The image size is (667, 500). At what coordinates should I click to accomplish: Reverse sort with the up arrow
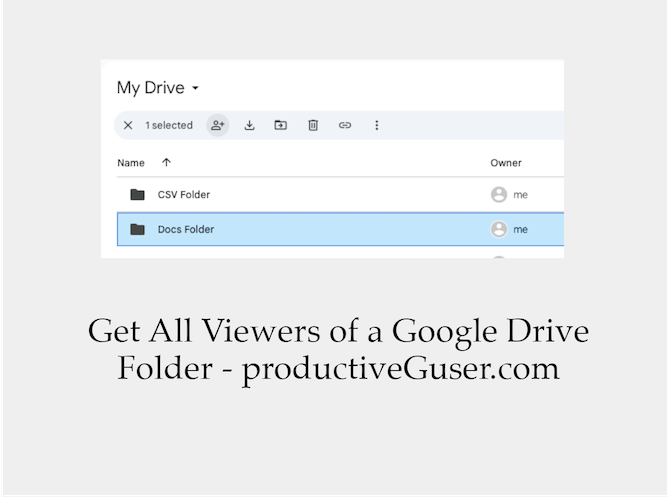click(x=166, y=162)
